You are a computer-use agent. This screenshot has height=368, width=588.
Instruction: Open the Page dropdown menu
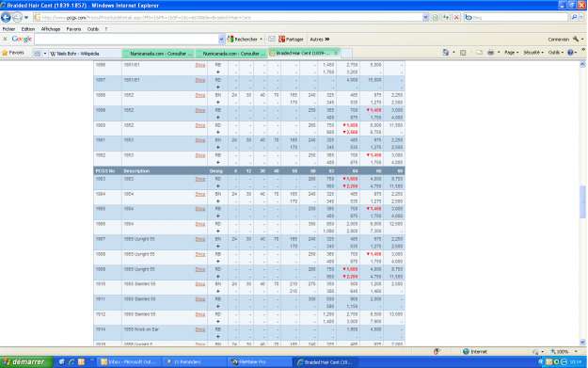pos(511,53)
